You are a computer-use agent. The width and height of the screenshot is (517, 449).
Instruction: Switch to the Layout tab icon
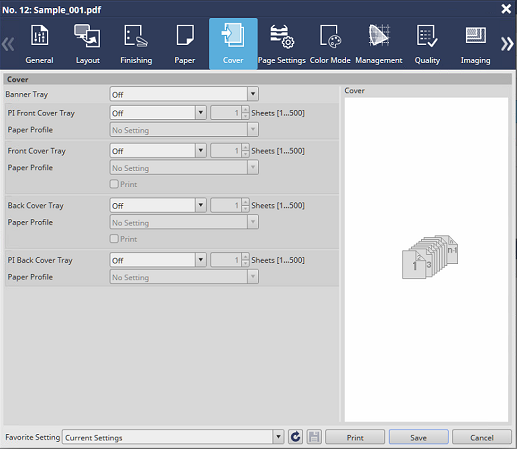(x=87, y=35)
